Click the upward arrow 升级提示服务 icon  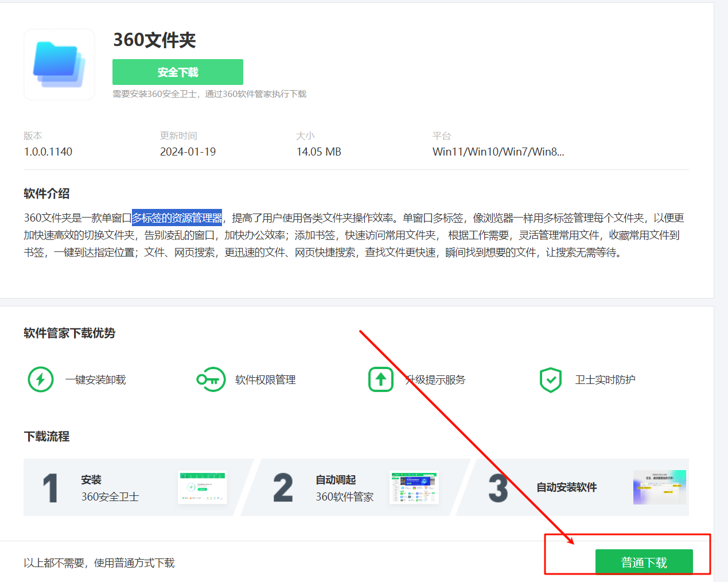tap(381, 379)
